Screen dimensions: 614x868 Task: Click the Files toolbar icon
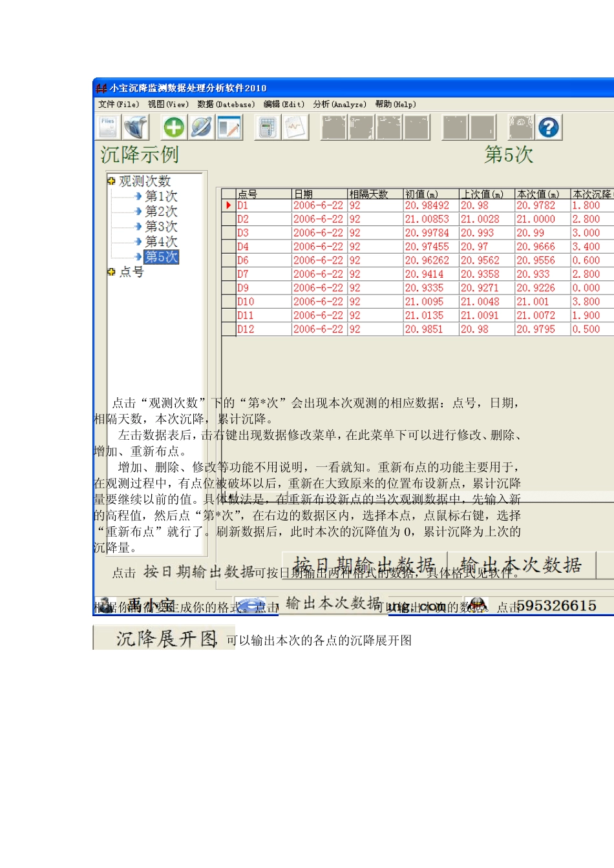(x=109, y=127)
